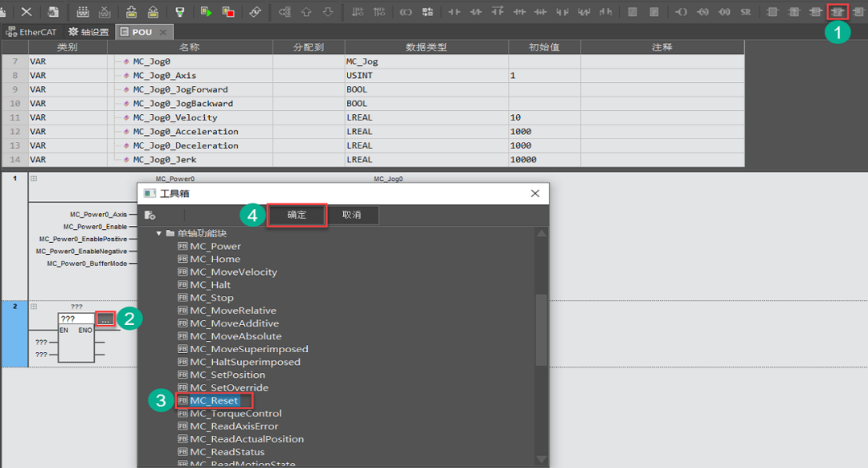Click the MC_Power0_Enable input label
Viewport: 868px width, 468px height.
pyautogui.click(x=95, y=227)
